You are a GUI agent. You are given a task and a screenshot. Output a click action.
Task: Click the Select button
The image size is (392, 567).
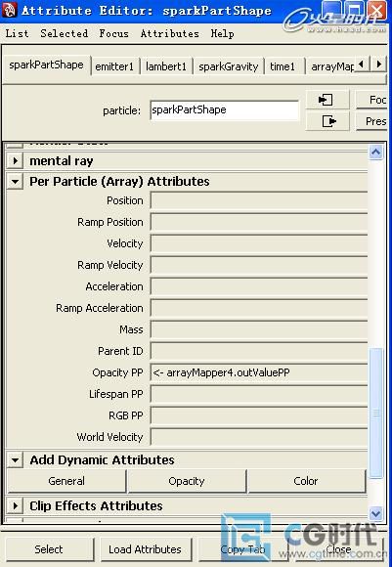49,549
